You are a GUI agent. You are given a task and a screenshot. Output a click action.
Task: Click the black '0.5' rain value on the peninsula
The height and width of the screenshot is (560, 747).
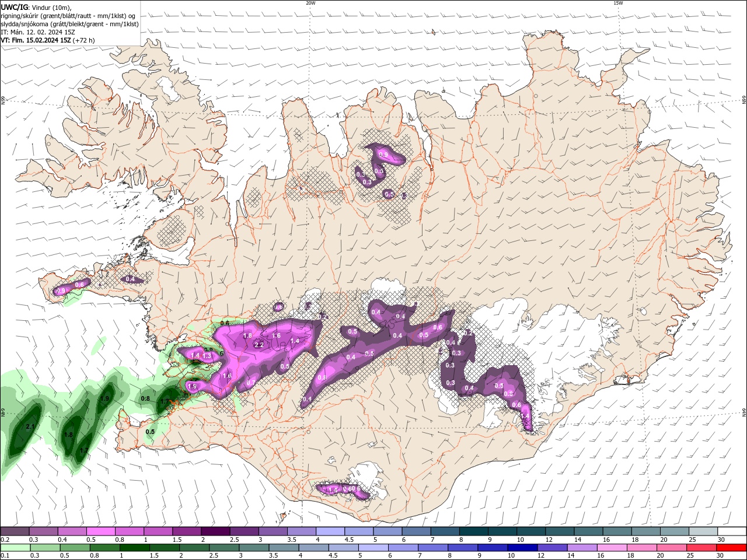pos(150,432)
